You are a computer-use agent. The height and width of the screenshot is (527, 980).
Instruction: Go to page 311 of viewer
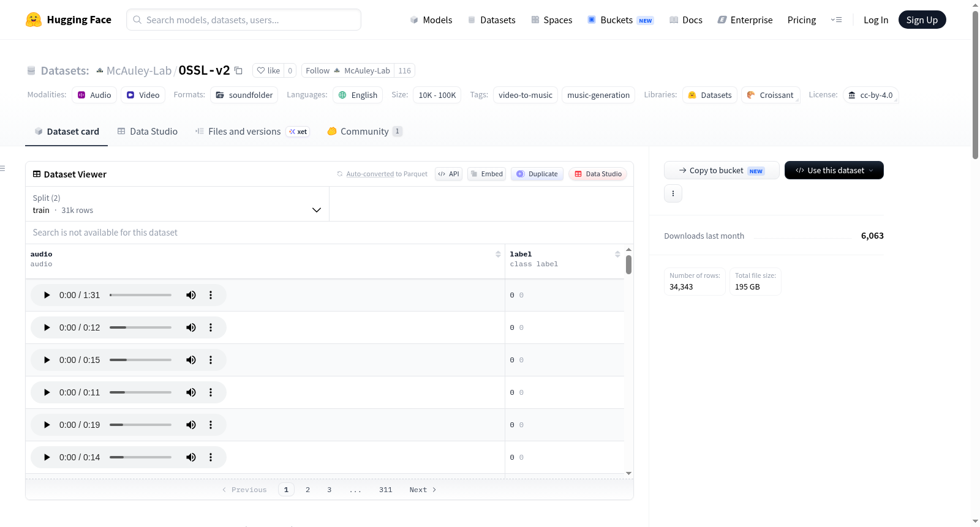tap(385, 490)
